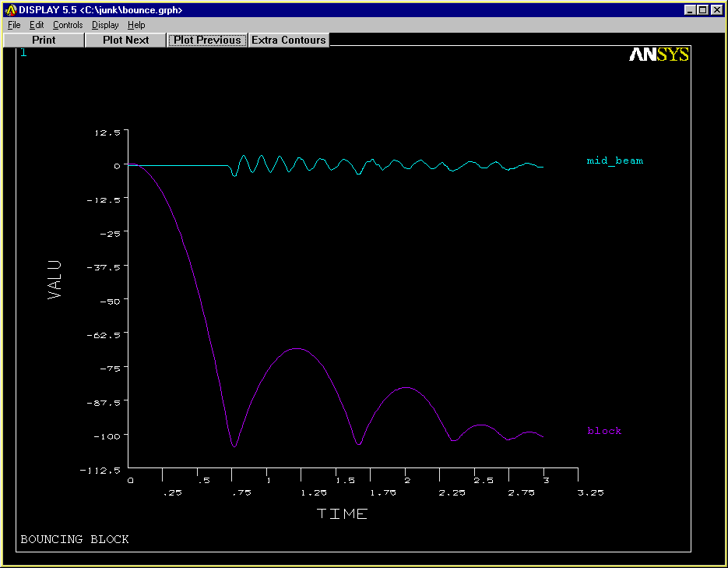Minimize the DISPLAY window
The height and width of the screenshot is (568, 728).
click(x=690, y=10)
